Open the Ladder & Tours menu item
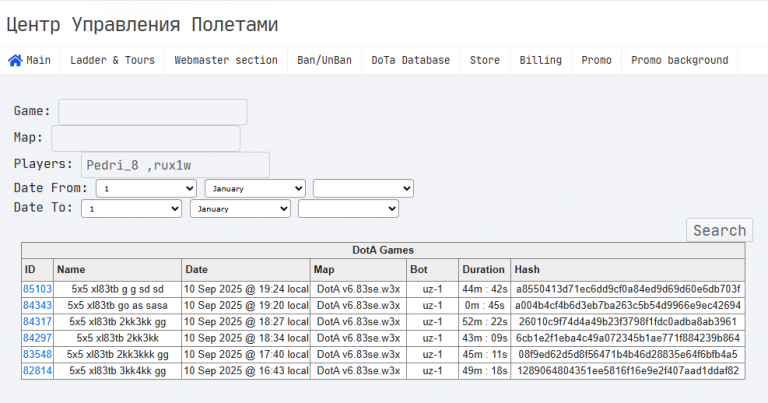 coord(112,60)
